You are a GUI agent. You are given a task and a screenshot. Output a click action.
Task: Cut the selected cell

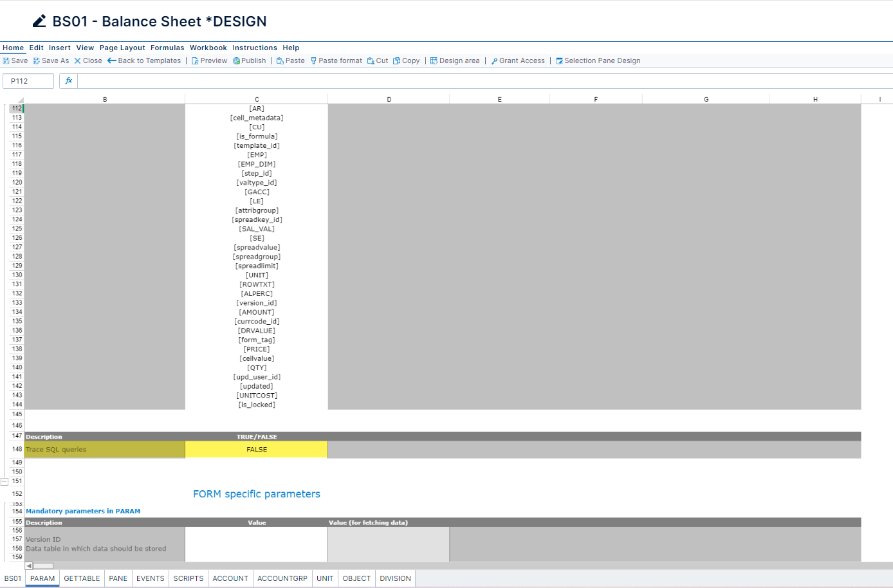pos(377,60)
